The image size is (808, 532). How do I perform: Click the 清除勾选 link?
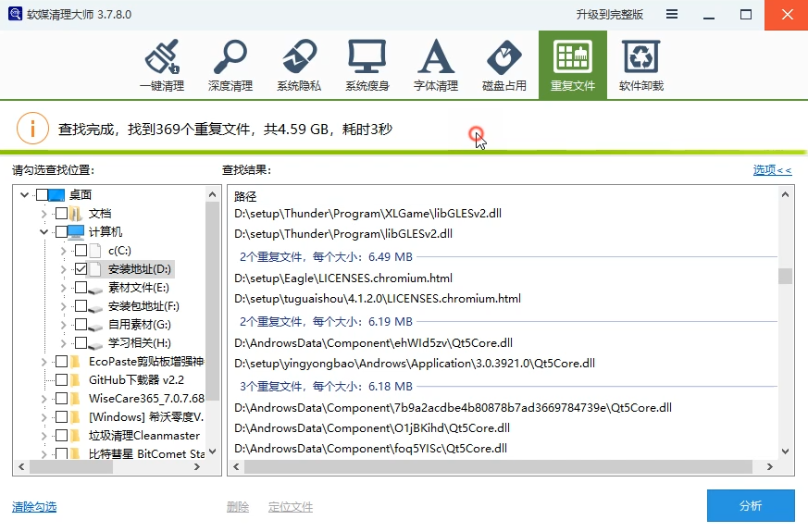tap(34, 507)
